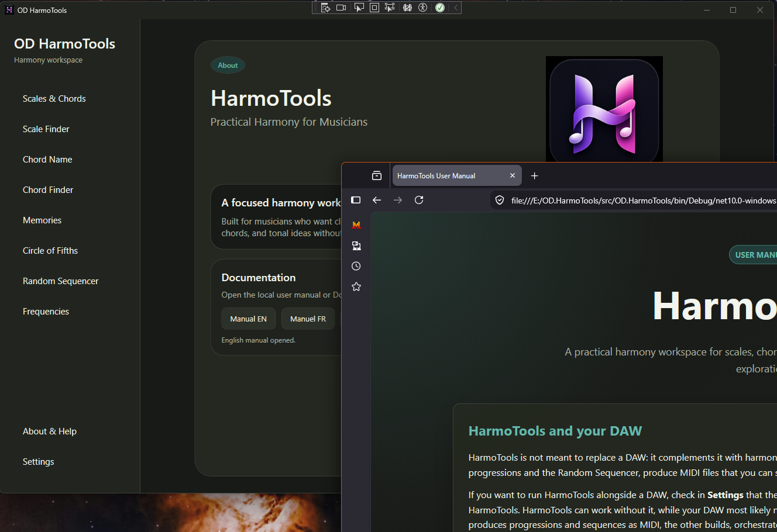Click 'Harmony workspace' sidebar subtitle
The image size is (777, 532).
(49, 60)
